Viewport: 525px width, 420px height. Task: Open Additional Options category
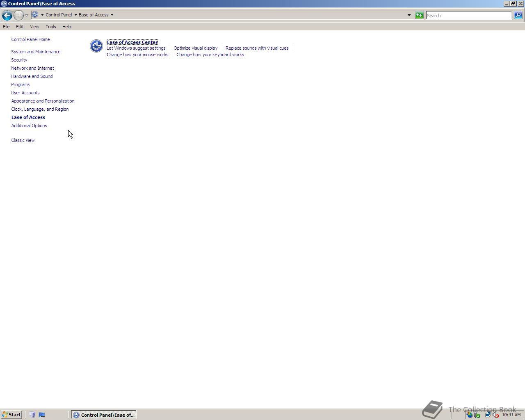(29, 126)
